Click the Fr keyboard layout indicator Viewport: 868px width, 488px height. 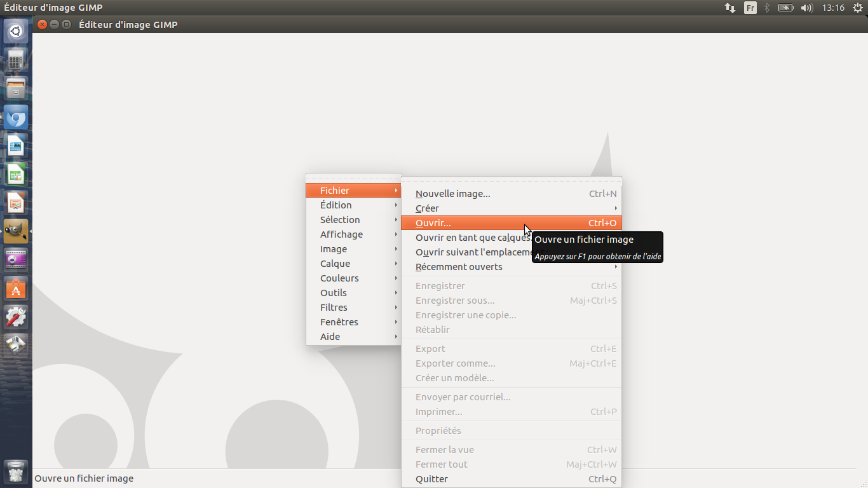tap(750, 8)
